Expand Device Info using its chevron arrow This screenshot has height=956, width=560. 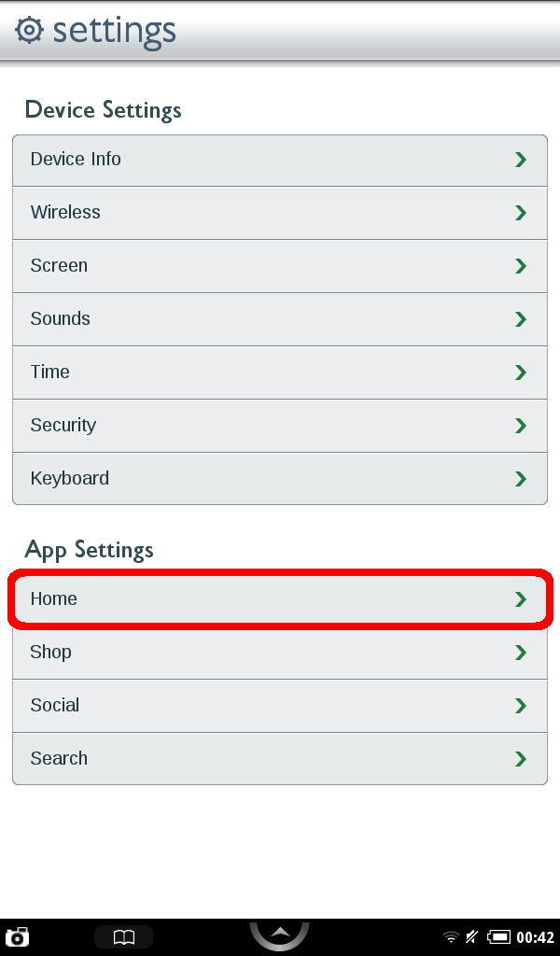(521, 160)
